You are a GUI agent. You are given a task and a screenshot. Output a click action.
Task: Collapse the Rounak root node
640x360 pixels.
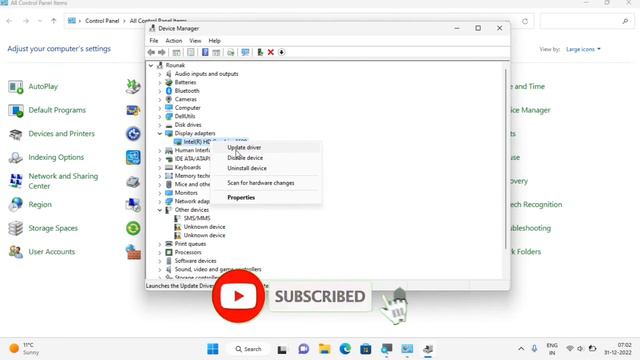[x=151, y=65]
